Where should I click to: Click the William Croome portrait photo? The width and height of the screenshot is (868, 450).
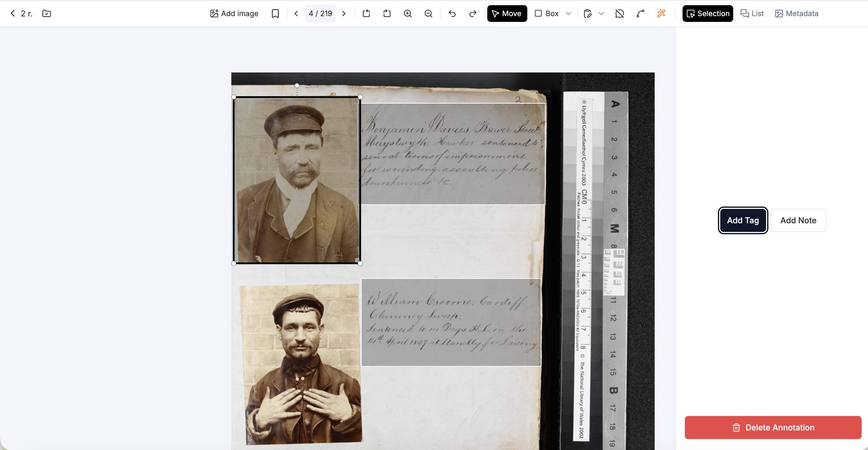coord(301,364)
